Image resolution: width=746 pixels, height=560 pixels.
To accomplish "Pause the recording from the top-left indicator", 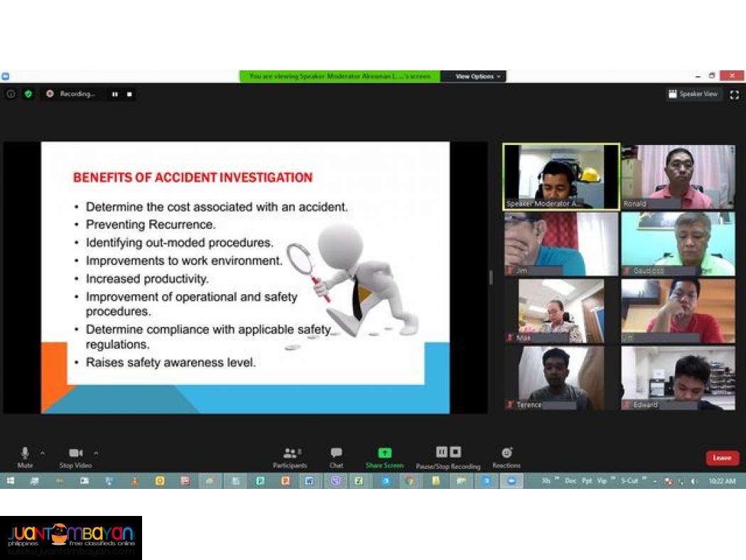I will tap(114, 94).
